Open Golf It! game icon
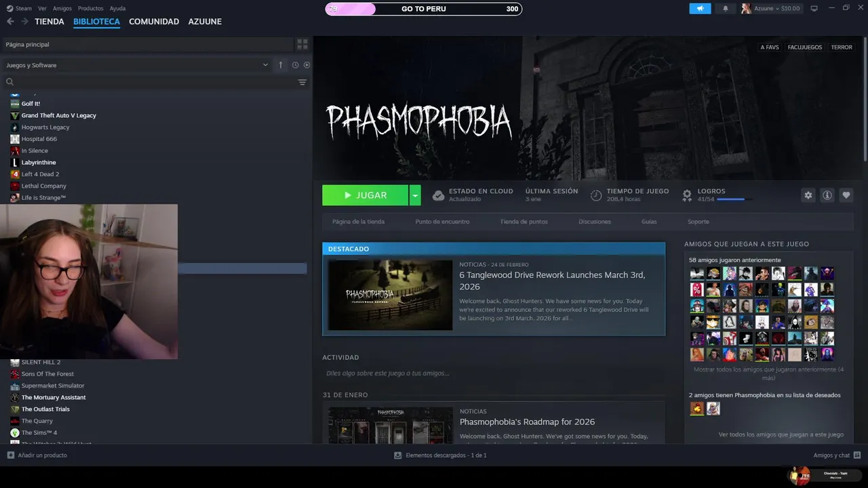This screenshot has width=868, height=488. [x=15, y=104]
